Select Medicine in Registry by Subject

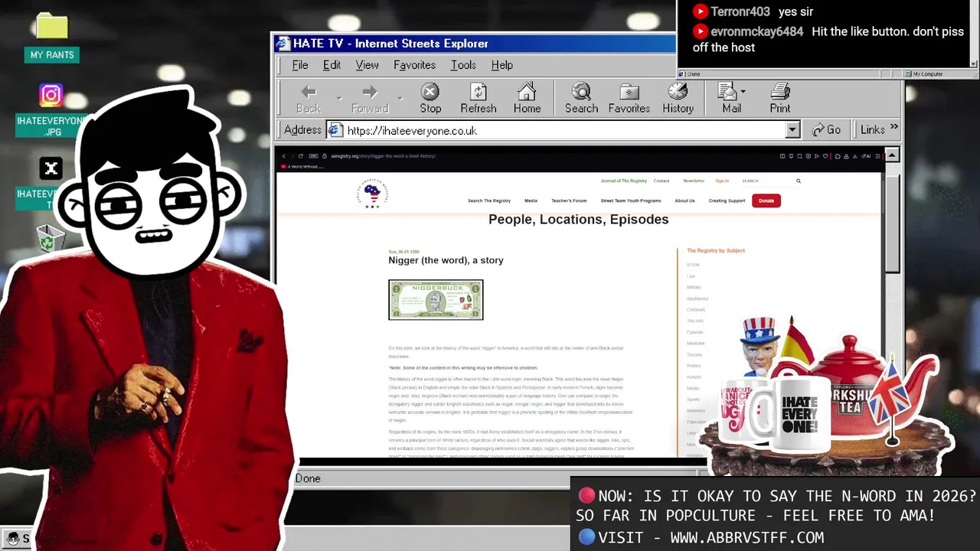(695, 343)
